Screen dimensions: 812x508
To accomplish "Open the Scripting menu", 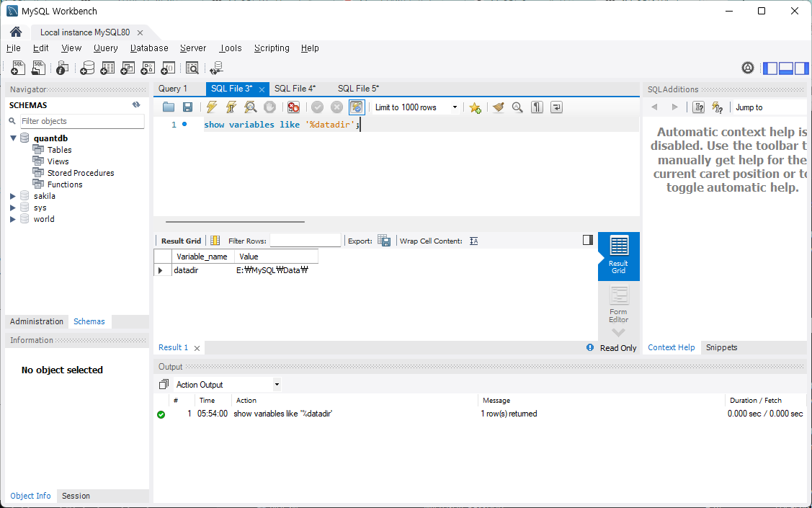I will tap(272, 48).
